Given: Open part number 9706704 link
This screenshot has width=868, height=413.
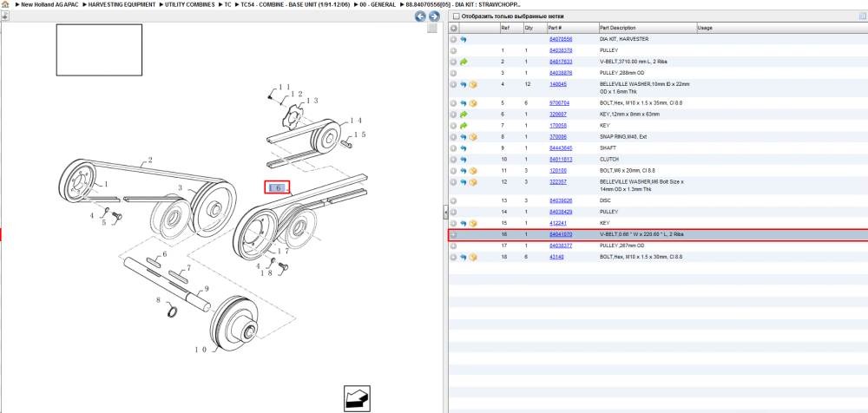Looking at the screenshot, I should point(559,103).
